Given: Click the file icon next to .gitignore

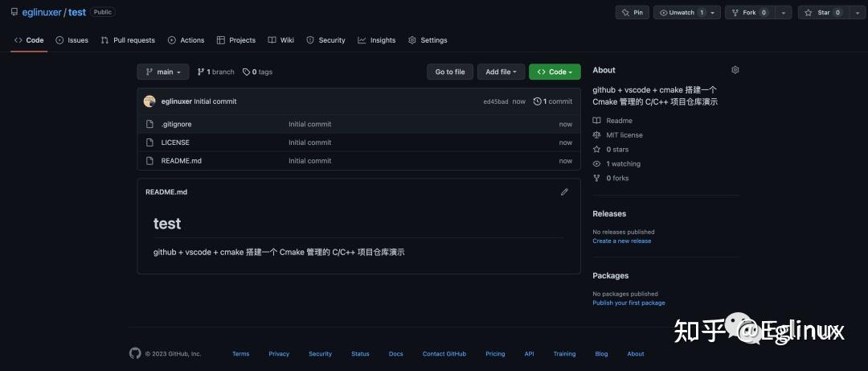Looking at the screenshot, I should click(149, 124).
